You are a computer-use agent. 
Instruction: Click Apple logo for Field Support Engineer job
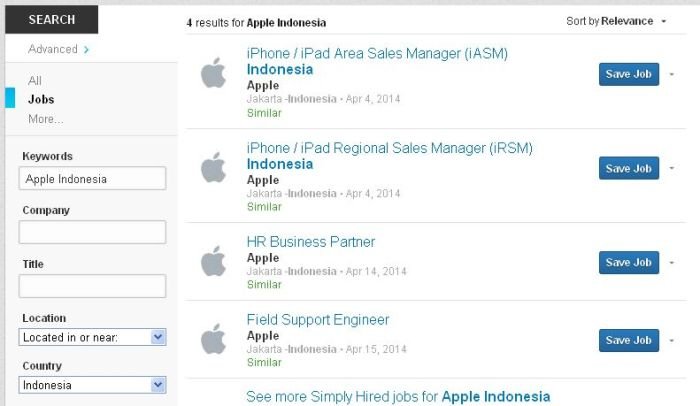point(213,339)
